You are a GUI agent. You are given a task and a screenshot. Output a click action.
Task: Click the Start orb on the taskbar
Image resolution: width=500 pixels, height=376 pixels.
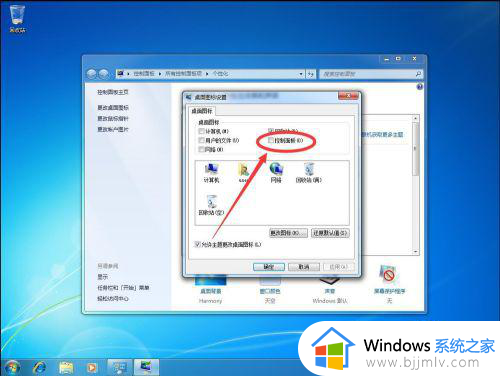(x=12, y=367)
